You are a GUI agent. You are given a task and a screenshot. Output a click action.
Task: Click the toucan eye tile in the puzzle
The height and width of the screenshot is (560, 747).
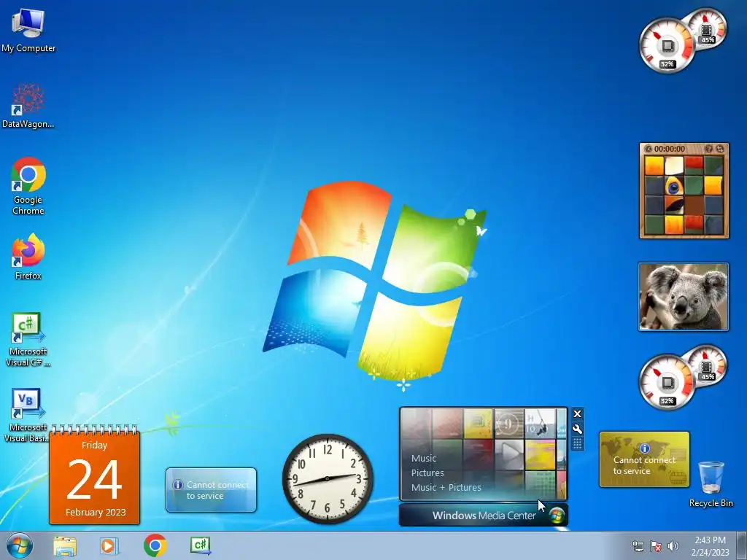pos(673,186)
